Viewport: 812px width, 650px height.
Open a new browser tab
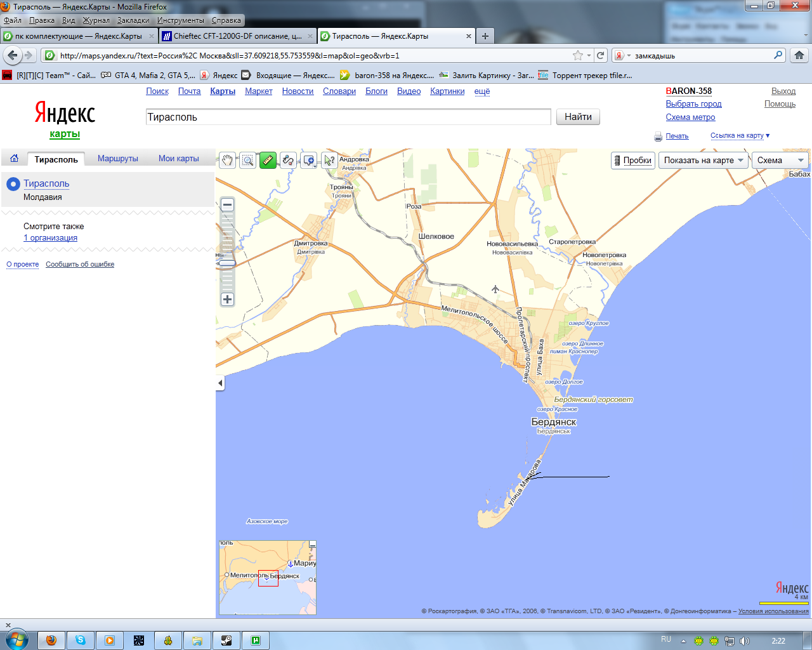(x=485, y=36)
